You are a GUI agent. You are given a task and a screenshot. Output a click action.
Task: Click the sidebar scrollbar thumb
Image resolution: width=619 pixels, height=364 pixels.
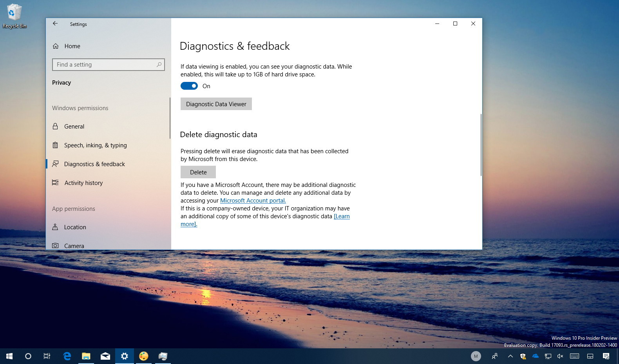(x=170, y=118)
